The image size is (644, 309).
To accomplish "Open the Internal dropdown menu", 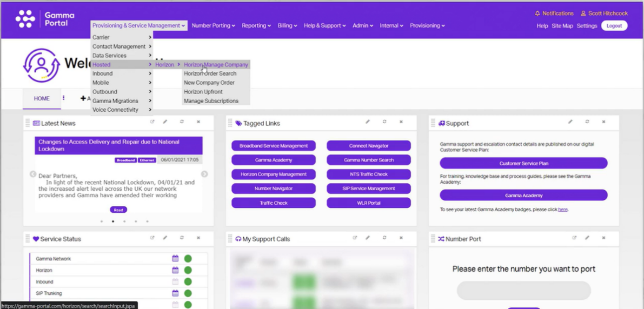I will tap(391, 25).
